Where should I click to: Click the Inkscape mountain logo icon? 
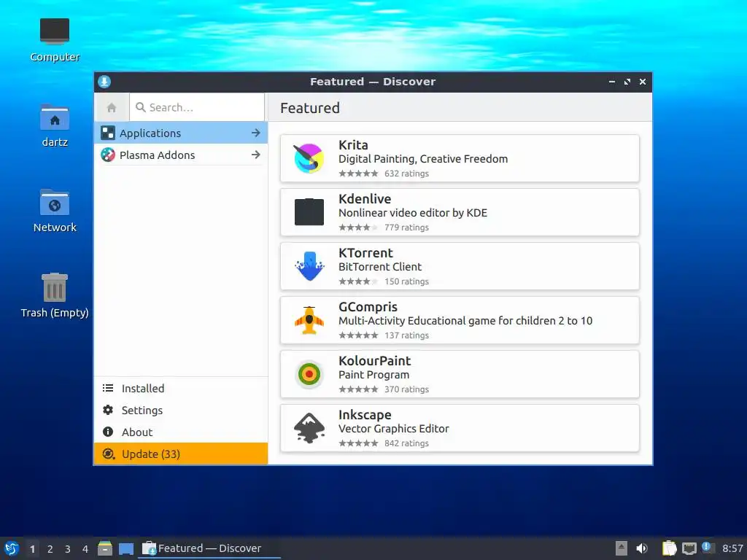pos(309,427)
